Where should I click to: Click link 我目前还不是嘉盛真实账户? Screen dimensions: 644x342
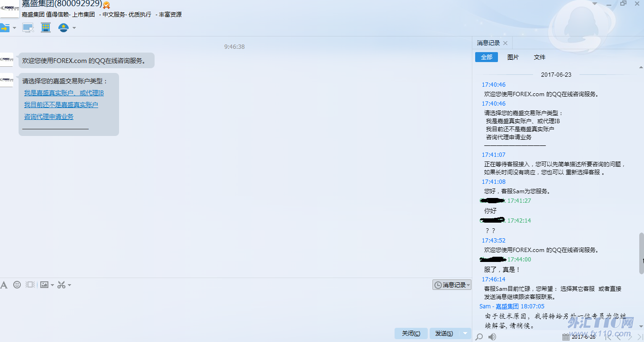pyautogui.click(x=61, y=105)
